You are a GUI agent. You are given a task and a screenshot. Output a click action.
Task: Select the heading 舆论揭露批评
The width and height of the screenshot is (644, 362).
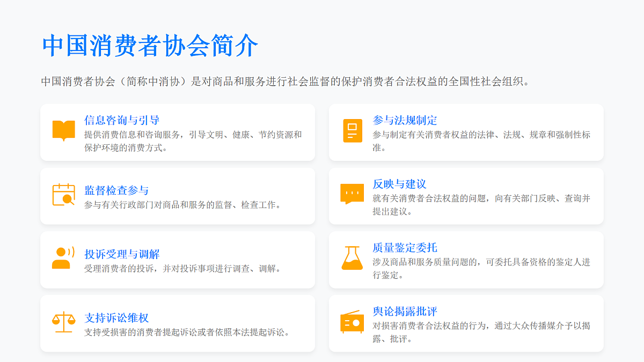pyautogui.click(x=405, y=312)
